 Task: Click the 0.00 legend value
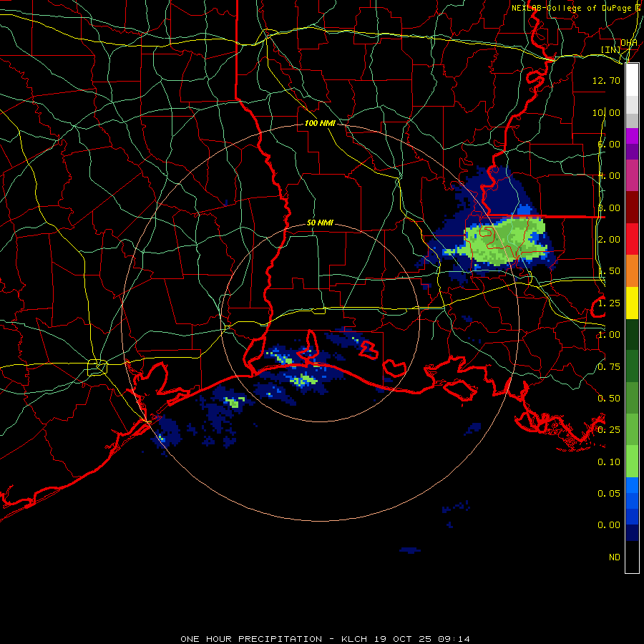(609, 525)
